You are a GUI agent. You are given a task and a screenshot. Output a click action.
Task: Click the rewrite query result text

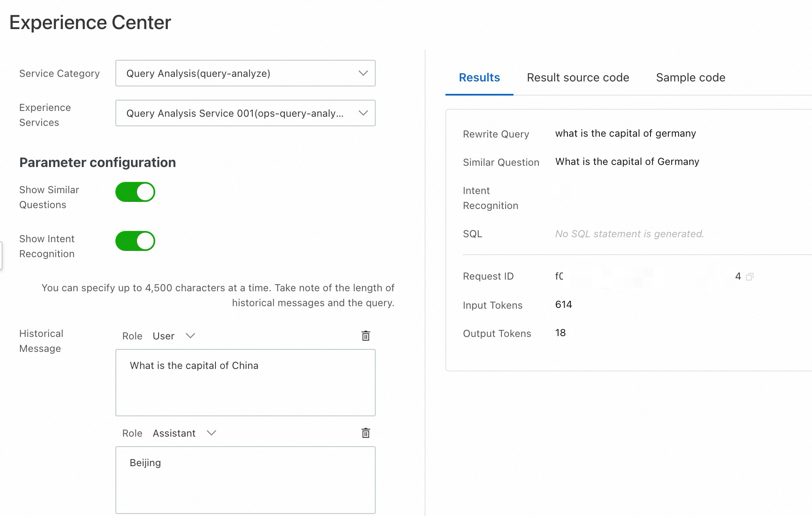625,133
